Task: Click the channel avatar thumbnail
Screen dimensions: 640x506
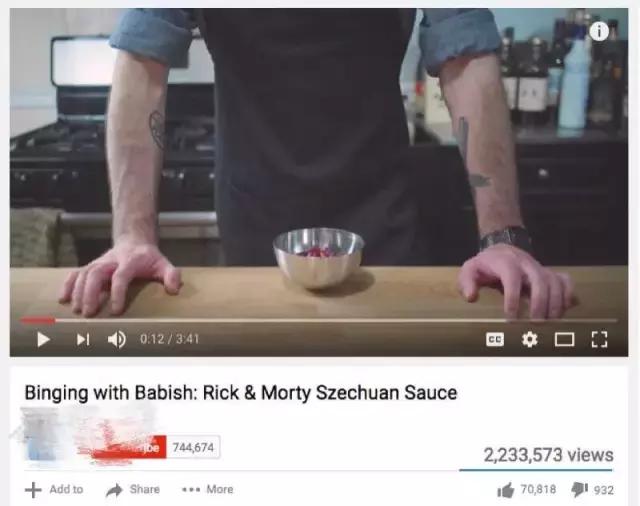Action: click(41, 437)
